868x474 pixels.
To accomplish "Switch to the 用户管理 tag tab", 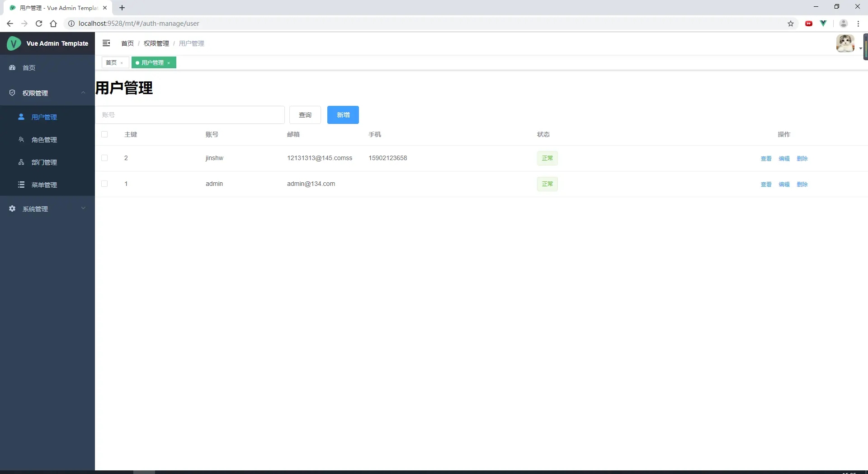I will pyautogui.click(x=153, y=62).
